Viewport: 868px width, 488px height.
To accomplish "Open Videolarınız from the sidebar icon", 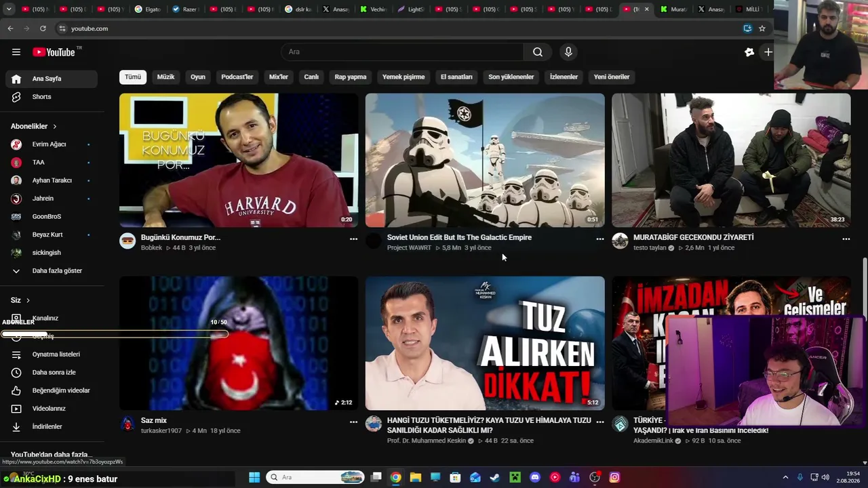I will pos(17,409).
